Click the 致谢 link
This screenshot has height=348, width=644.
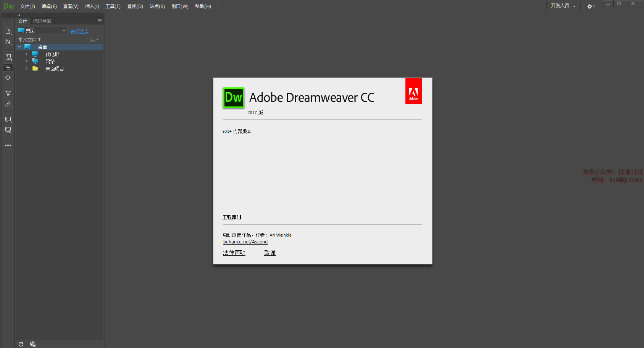270,253
